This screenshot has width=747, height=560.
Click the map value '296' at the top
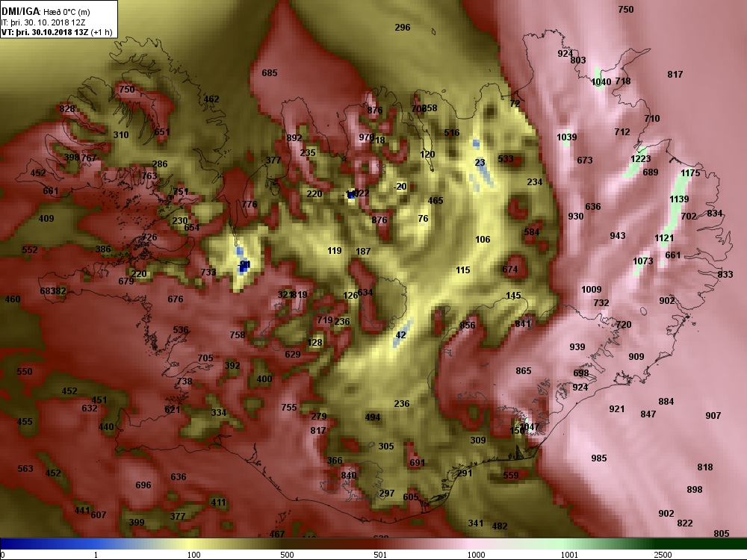pos(403,27)
